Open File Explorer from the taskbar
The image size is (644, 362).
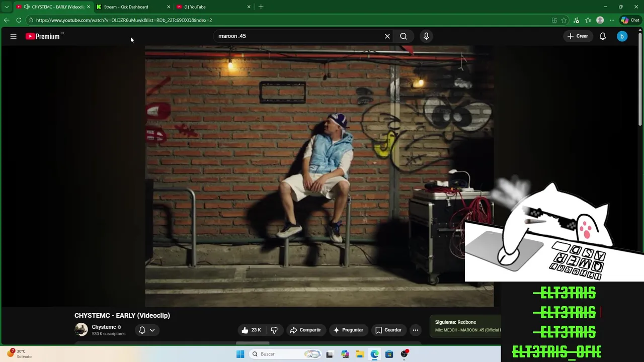tap(360, 354)
